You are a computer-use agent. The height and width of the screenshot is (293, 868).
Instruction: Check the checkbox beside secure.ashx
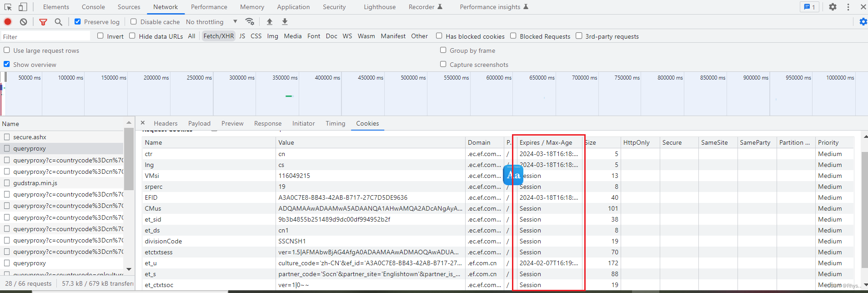7,136
